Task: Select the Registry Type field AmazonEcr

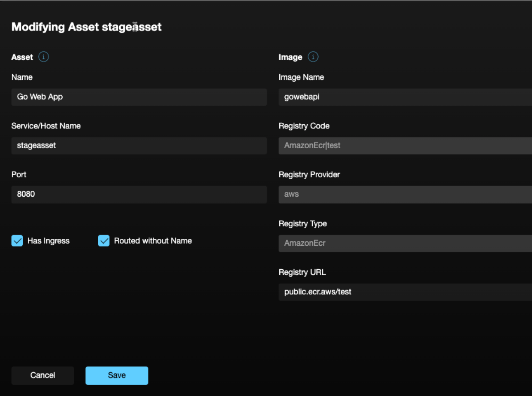Action: tap(405, 243)
